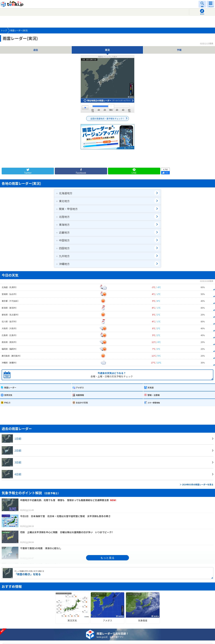Viewport: 215px width, 644px height.
Task: Share via Facebook f icon
Action: coord(81,171)
